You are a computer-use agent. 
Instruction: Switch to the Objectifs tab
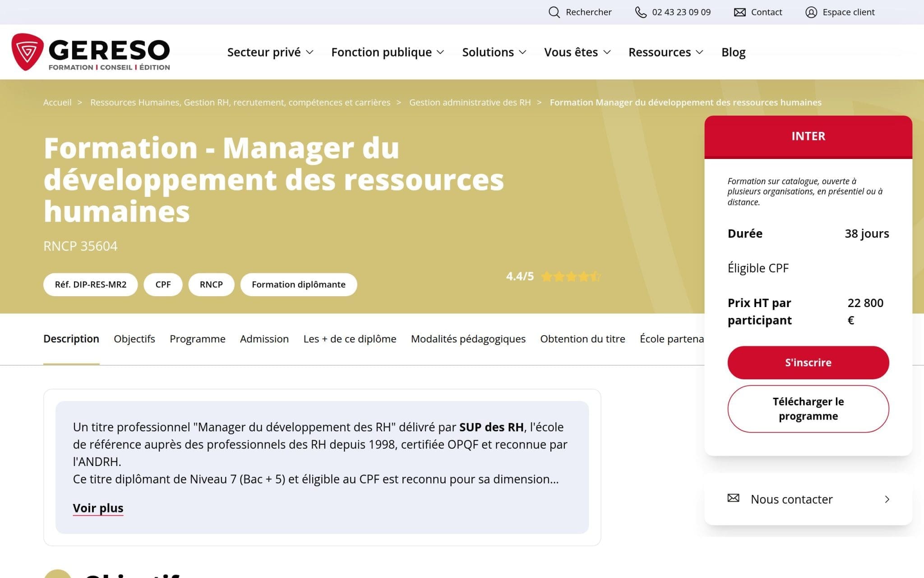click(x=134, y=339)
